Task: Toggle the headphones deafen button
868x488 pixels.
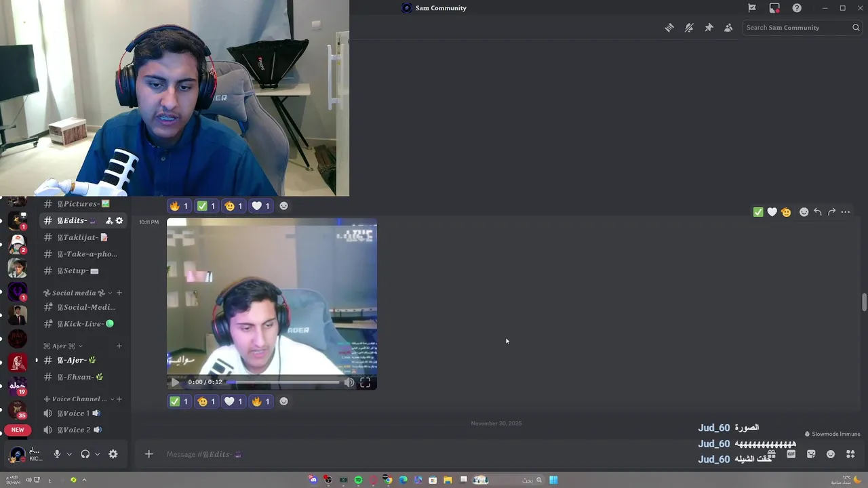Action: 85,454
